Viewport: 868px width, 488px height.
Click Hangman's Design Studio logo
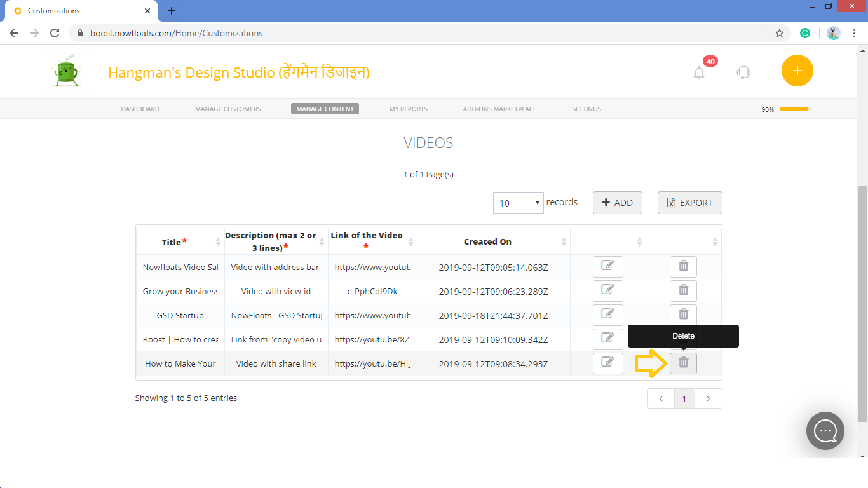click(66, 71)
